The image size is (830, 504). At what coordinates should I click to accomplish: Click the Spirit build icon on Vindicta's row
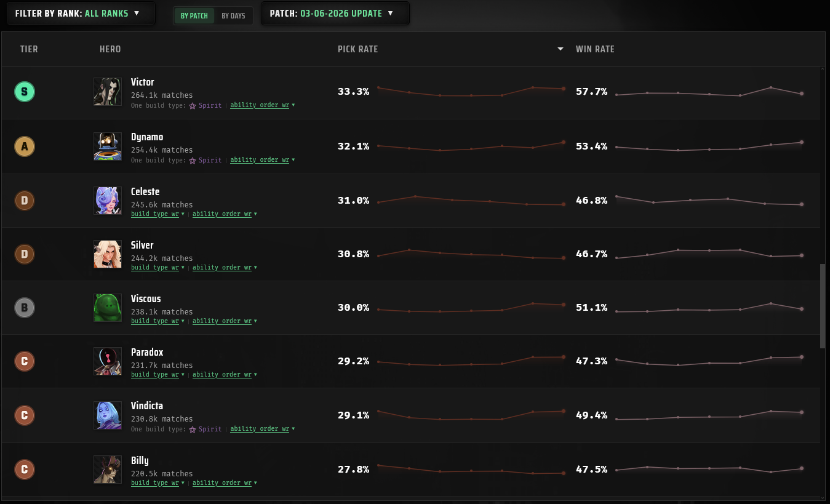coord(193,430)
